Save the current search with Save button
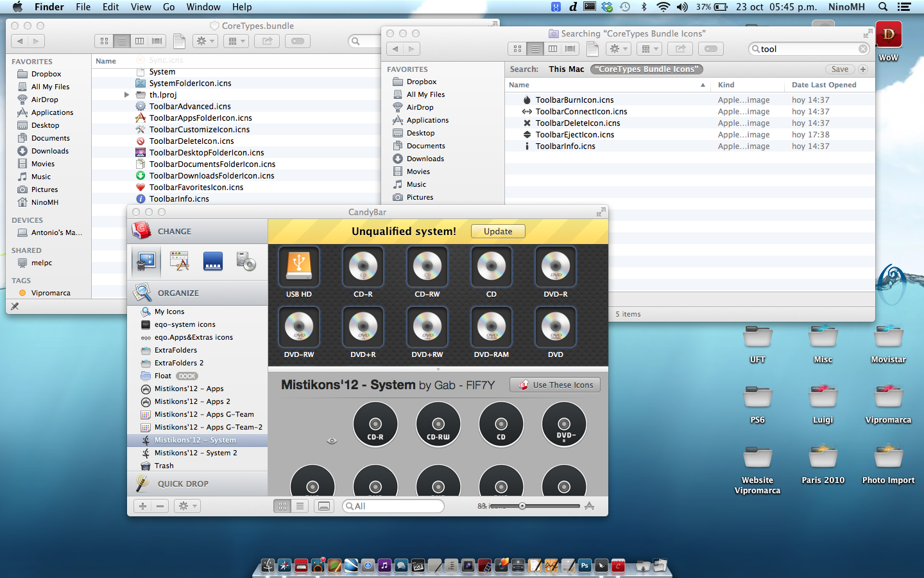Screen dimensions: 924x578 pos(839,69)
